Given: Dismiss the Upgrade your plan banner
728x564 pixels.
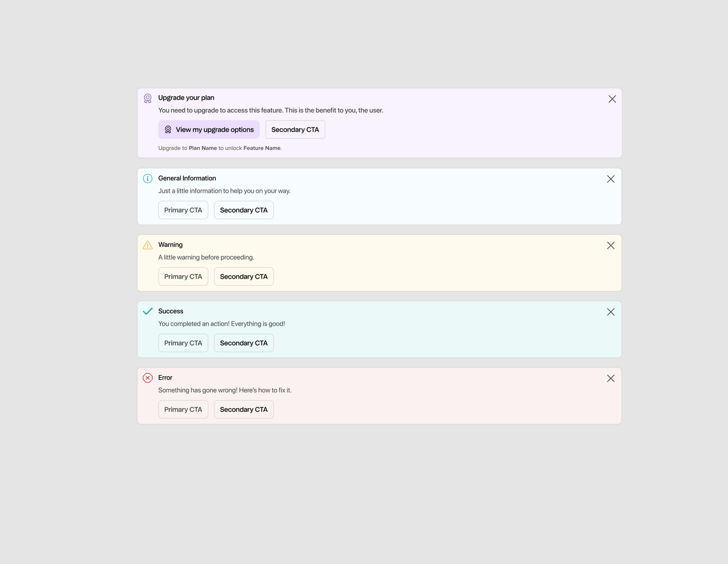Looking at the screenshot, I should pos(612,99).
